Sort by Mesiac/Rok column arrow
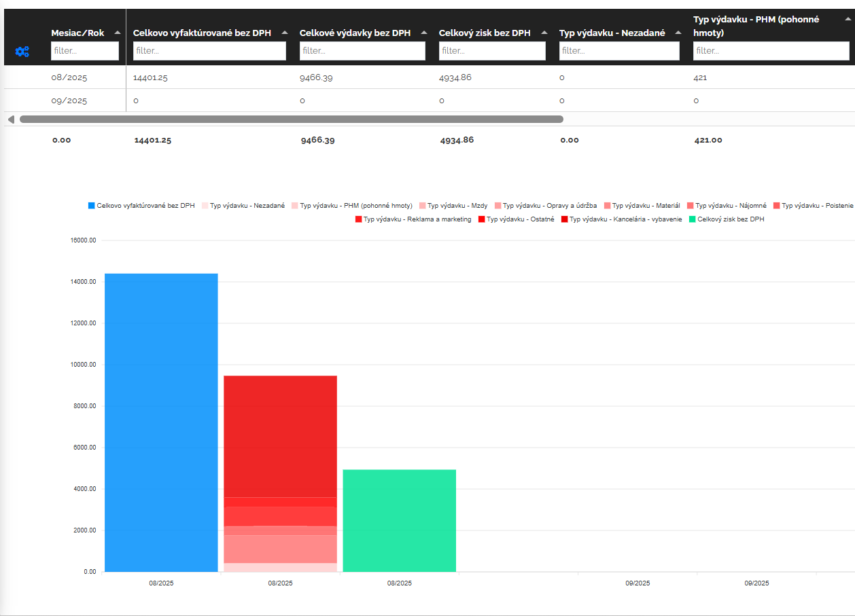Image resolution: width=855 pixels, height=616 pixels. click(x=118, y=33)
